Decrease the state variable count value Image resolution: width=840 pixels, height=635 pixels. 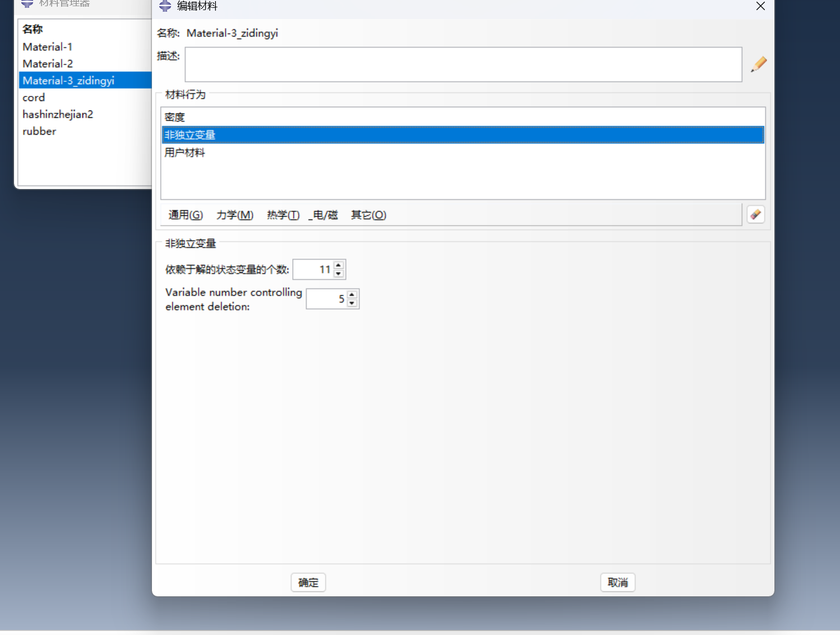pos(339,274)
